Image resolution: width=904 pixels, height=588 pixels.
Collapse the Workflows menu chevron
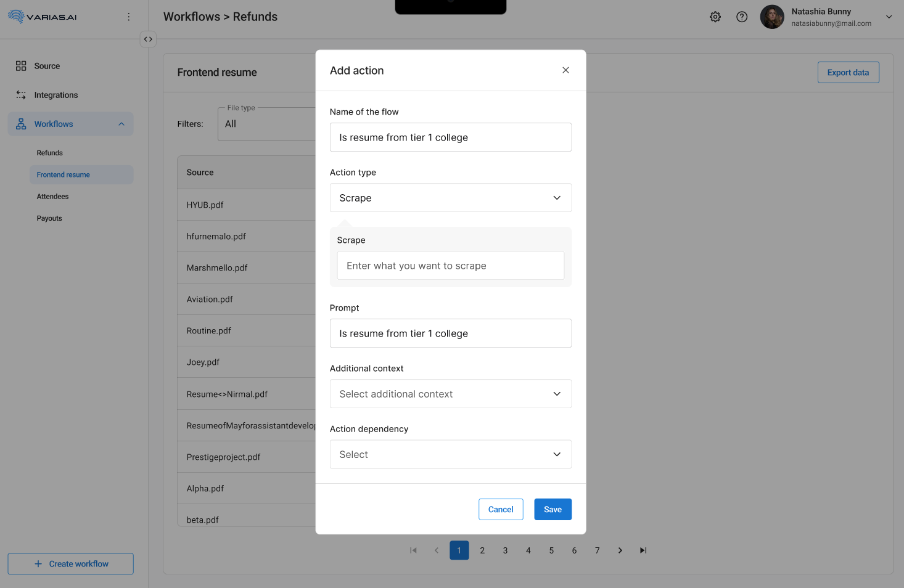121,124
